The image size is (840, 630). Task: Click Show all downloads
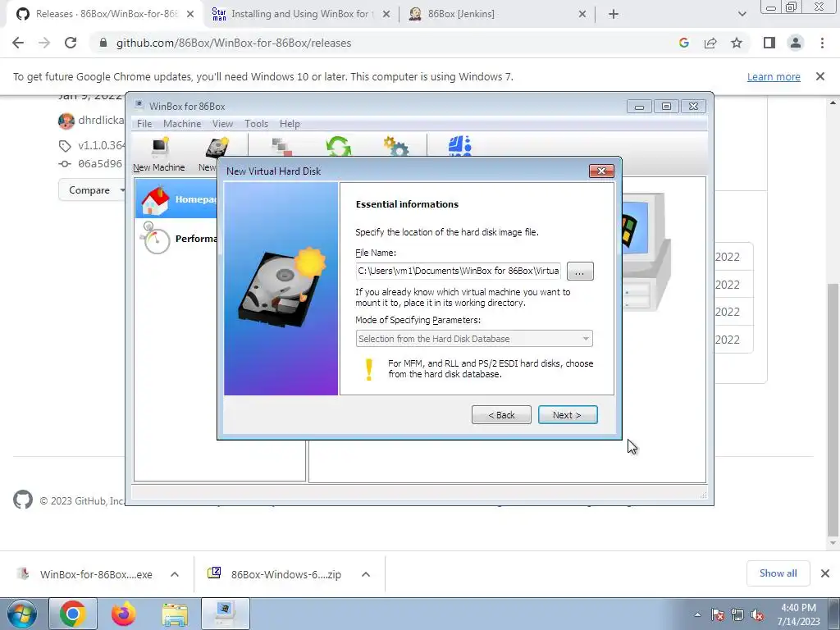778,573
